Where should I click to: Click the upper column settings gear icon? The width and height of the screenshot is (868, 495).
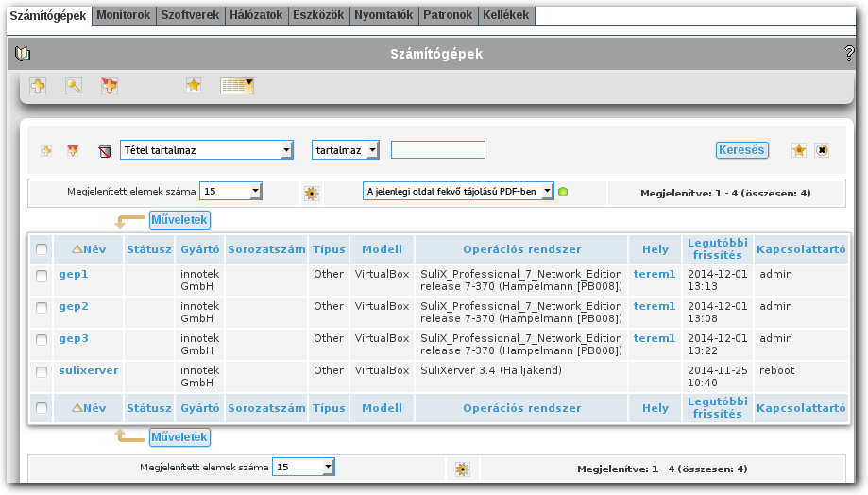311,194
